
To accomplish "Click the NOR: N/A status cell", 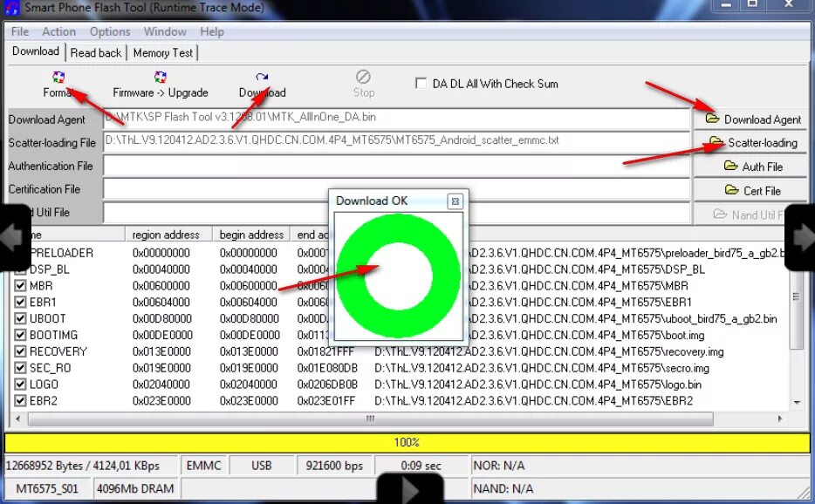I will [x=640, y=466].
